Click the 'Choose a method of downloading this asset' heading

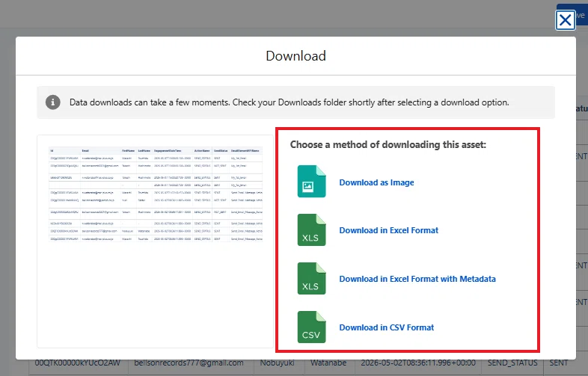coord(388,145)
